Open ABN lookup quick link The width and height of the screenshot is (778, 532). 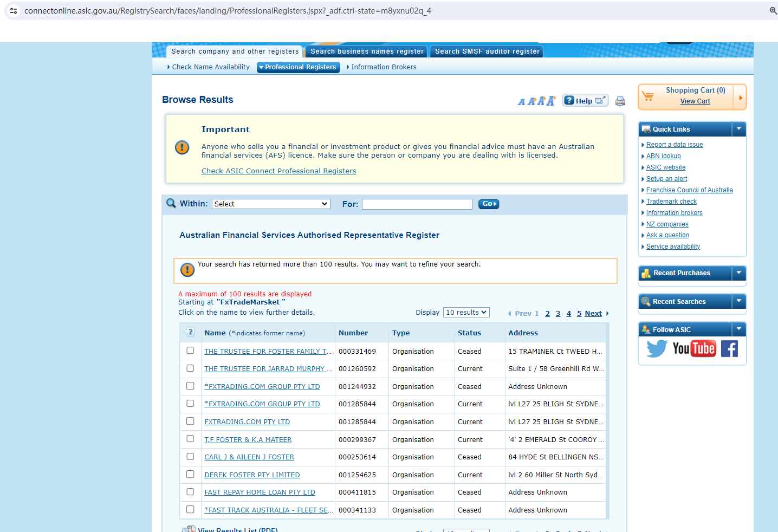pyautogui.click(x=664, y=156)
